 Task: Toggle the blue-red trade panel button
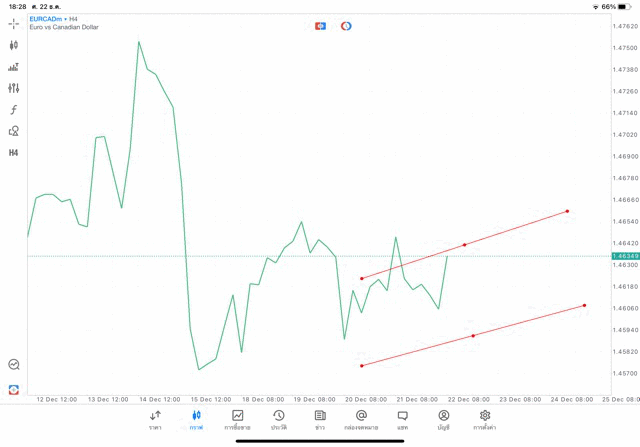click(320, 26)
